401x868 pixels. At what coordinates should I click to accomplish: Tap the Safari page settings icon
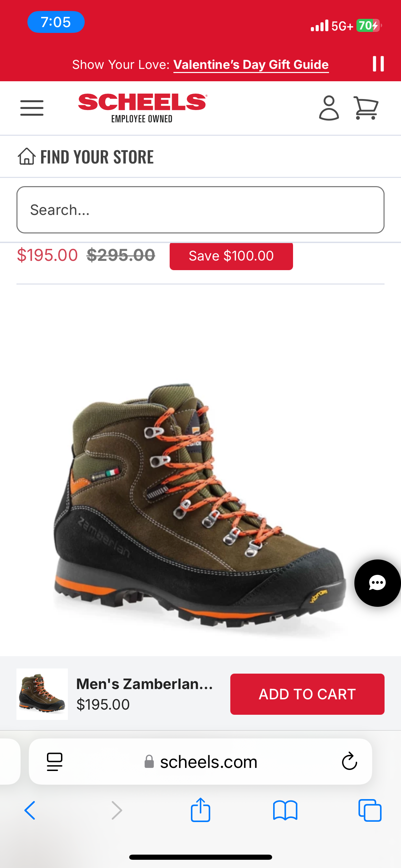coord(54,762)
